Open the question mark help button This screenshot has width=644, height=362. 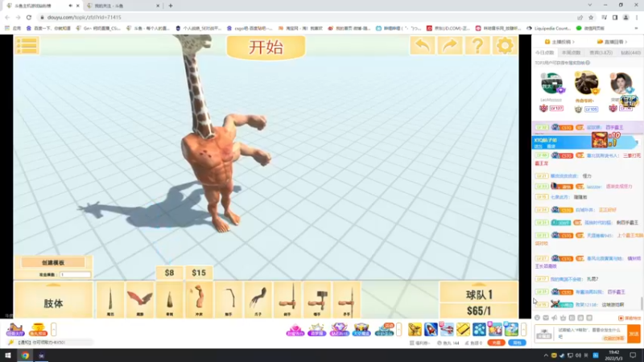pyautogui.click(x=477, y=45)
